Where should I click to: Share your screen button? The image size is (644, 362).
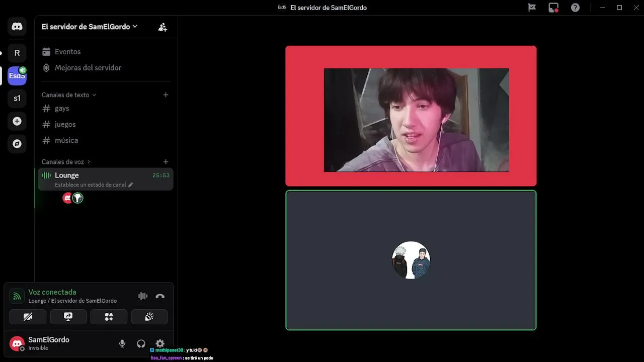coord(68,317)
